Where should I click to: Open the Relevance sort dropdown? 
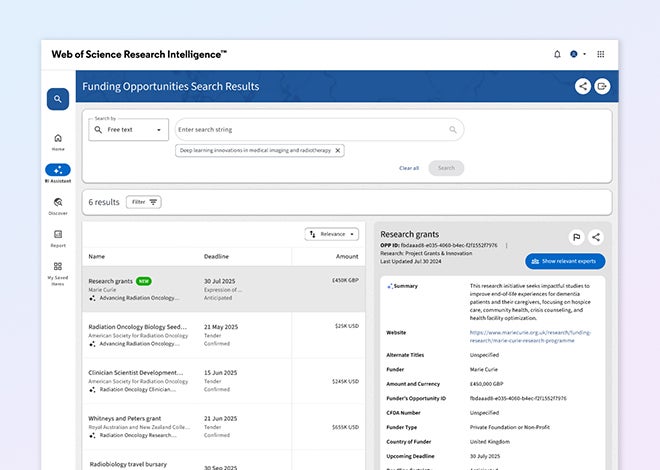pyautogui.click(x=331, y=234)
